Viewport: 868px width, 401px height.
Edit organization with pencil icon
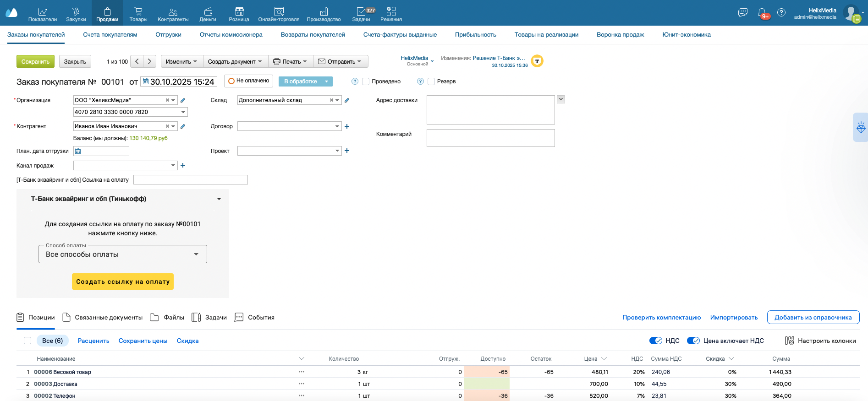183,100
